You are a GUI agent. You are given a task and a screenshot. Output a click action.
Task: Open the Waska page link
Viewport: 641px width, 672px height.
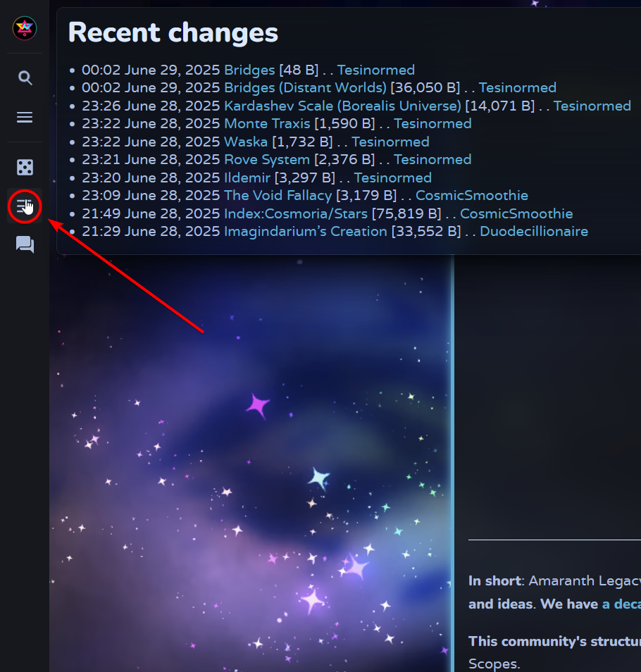246,142
